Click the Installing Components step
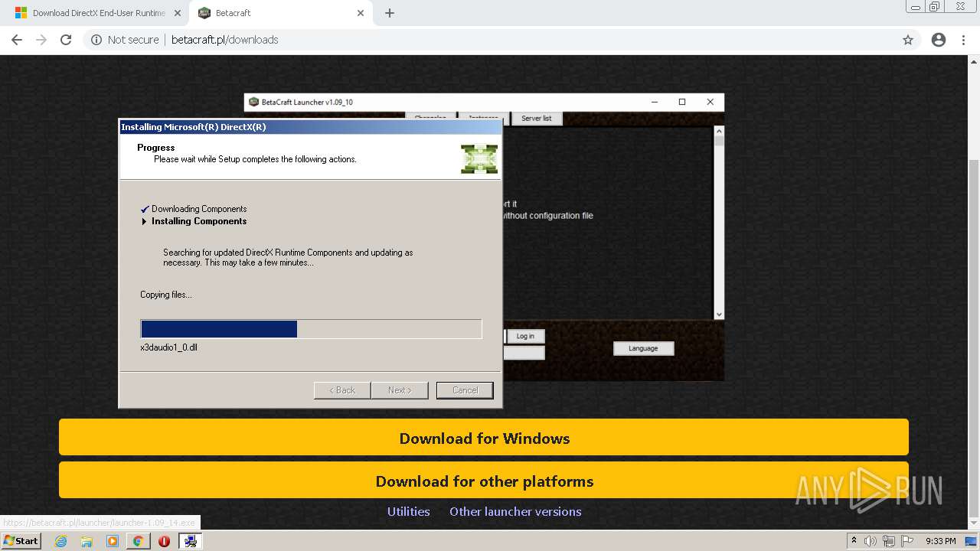 point(199,221)
